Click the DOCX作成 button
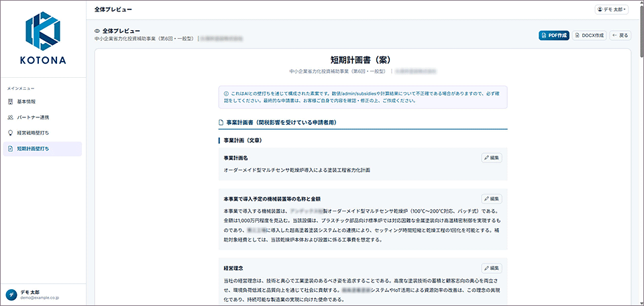Viewport: 644px width, 306px height. coord(590,36)
